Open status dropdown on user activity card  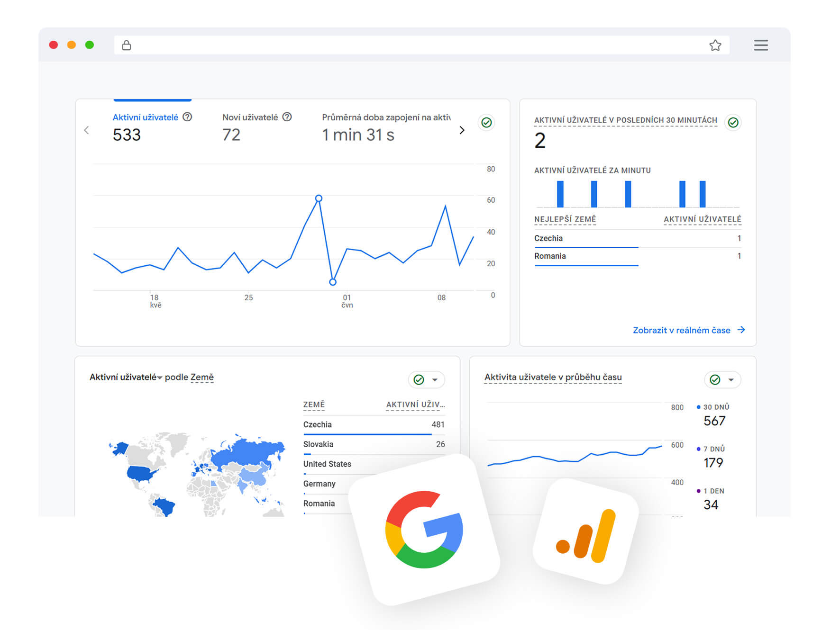[722, 379]
